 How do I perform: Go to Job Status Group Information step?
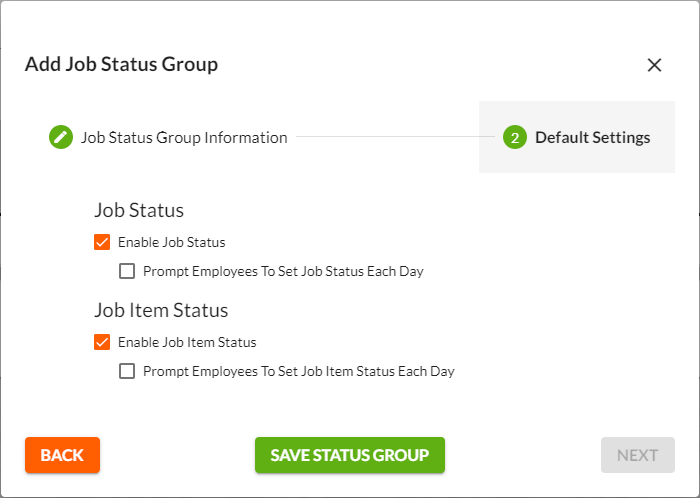[184, 138]
